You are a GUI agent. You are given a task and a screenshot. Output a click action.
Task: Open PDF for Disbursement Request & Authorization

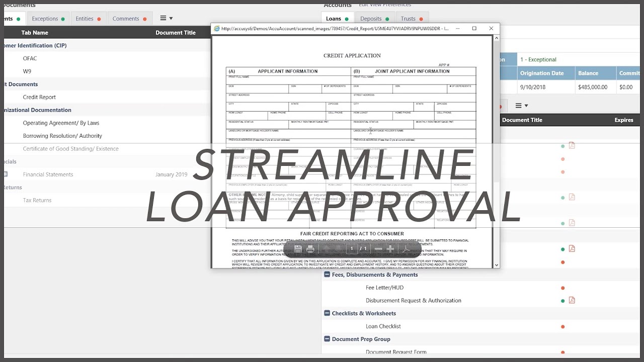(x=572, y=300)
